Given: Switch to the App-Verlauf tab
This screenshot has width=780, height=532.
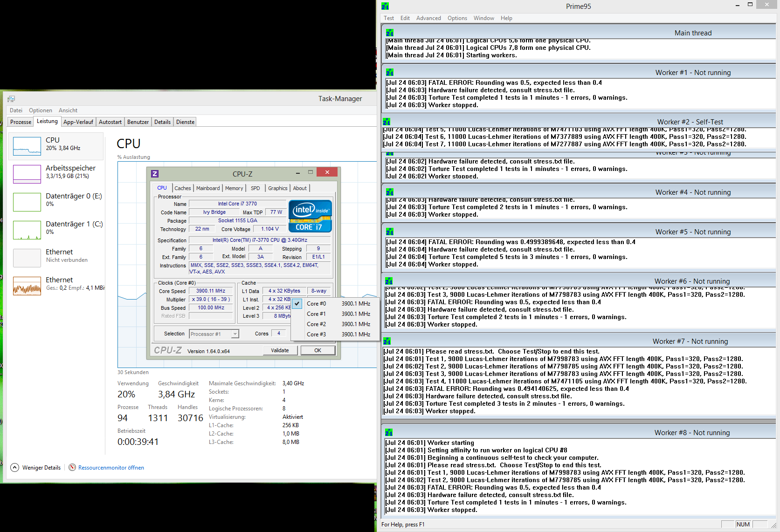Looking at the screenshot, I should 78,122.
